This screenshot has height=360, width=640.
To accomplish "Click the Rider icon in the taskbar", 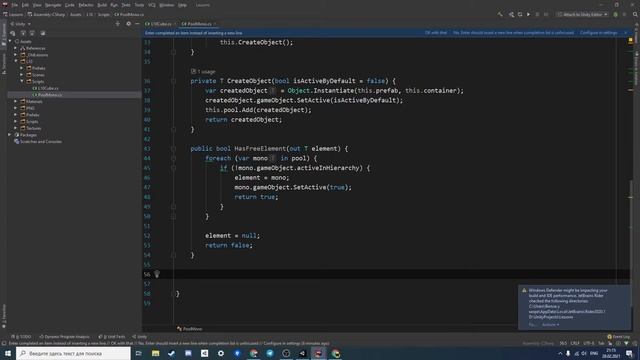I will 319,353.
